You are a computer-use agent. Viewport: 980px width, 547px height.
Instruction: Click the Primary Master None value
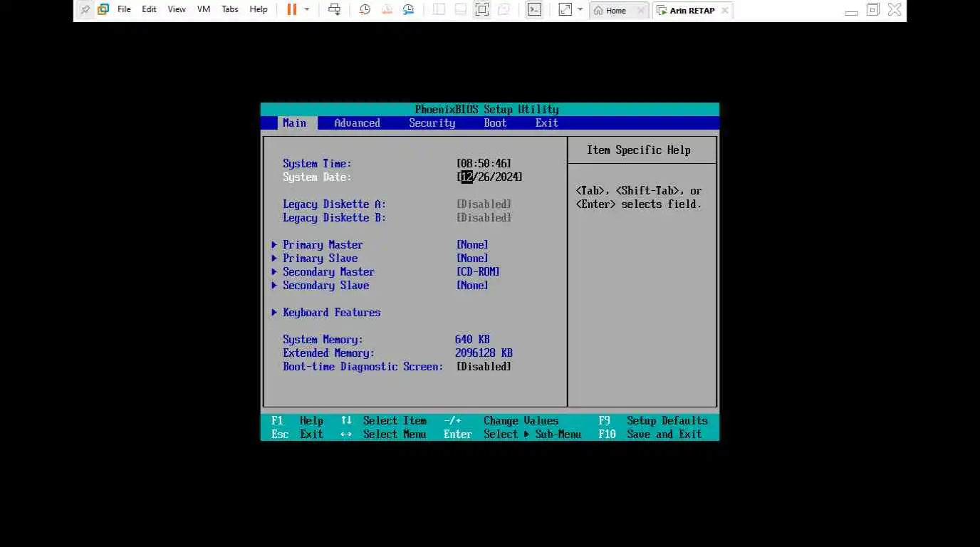472,245
